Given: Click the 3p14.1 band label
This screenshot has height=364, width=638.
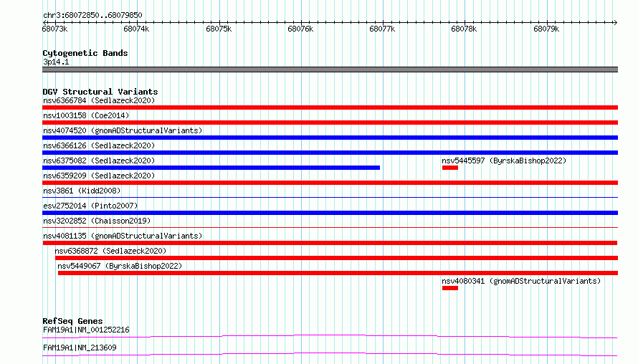Looking at the screenshot, I should point(56,62).
